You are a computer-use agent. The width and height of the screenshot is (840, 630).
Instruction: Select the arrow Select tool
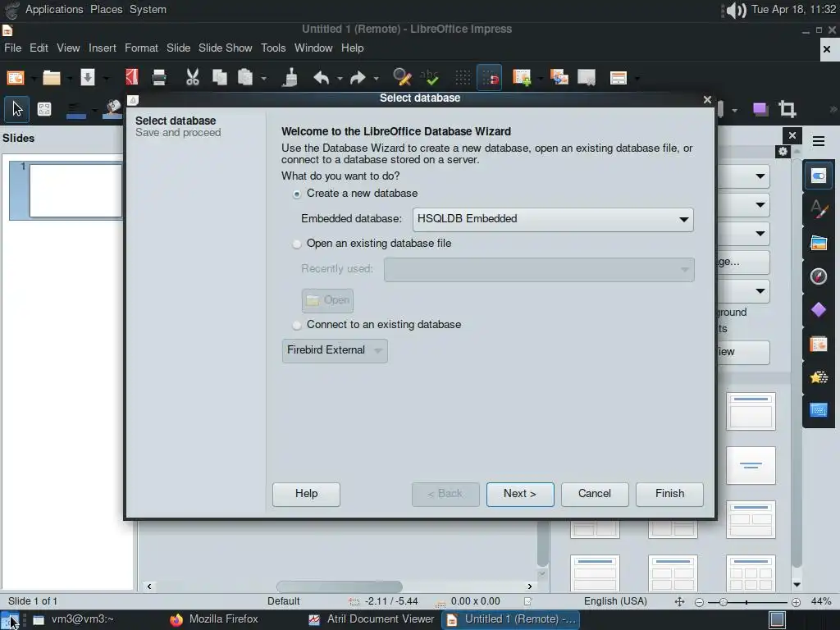(x=17, y=109)
